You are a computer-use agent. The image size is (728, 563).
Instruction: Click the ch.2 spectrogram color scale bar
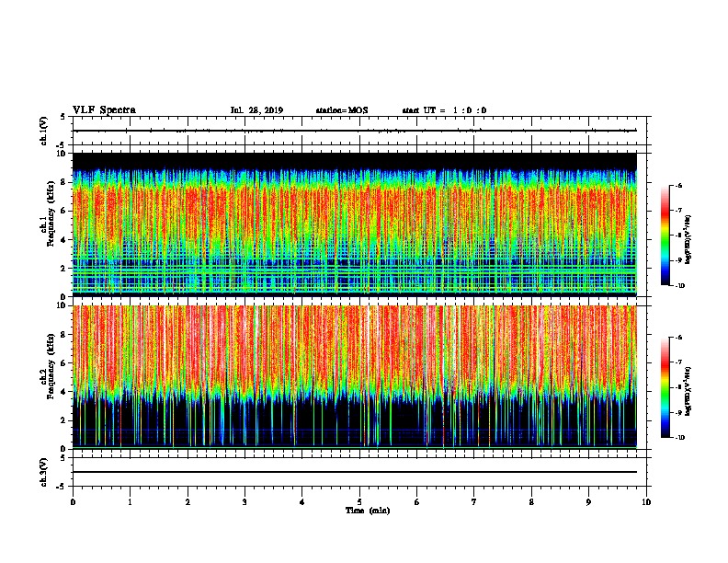pos(665,387)
